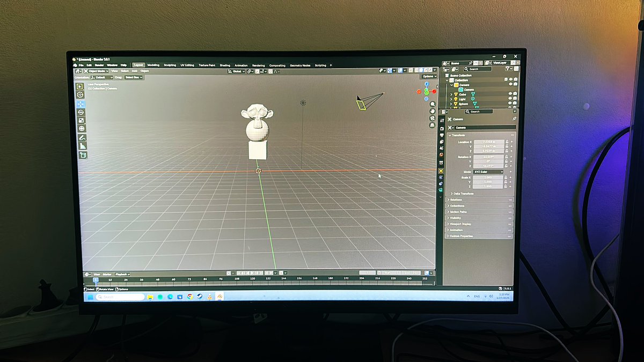The width and height of the screenshot is (644, 362).
Task: Disable Cube in renders camera icon
Action: pos(515,93)
